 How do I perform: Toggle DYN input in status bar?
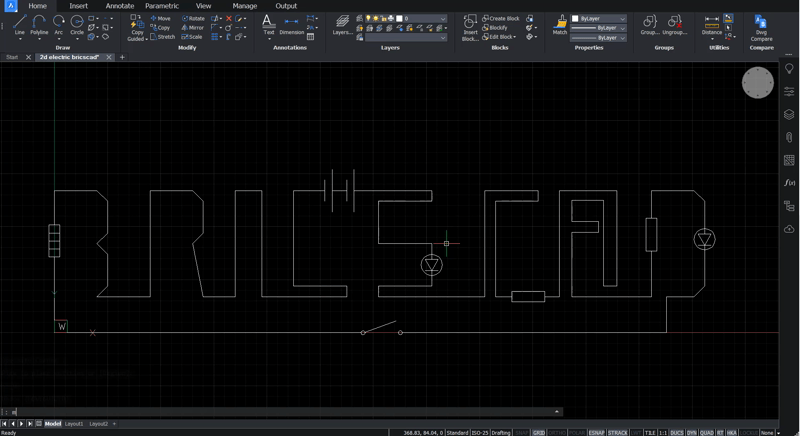[691, 432]
